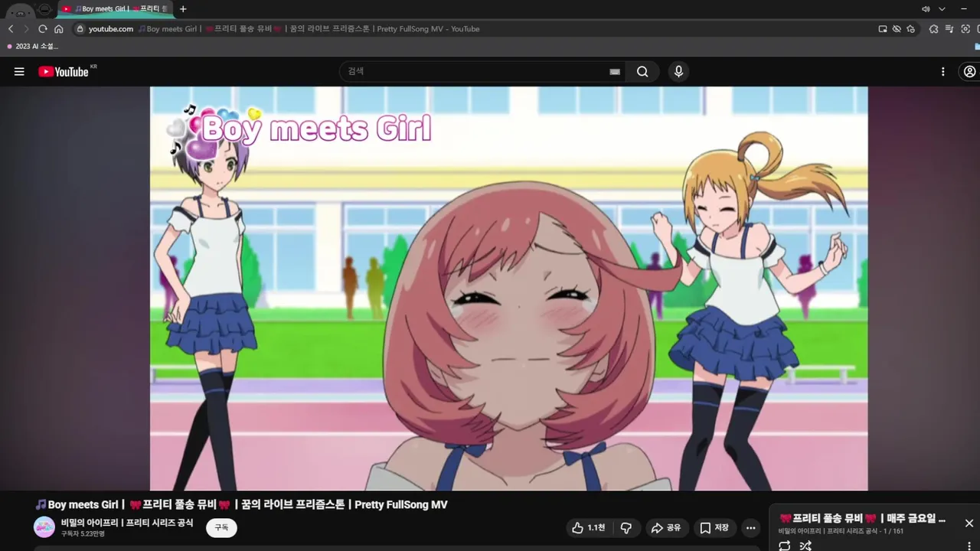Screen dimensions: 980x551
Task: Open 비밀의 아이프리 channel avatar
Action: tap(44, 527)
